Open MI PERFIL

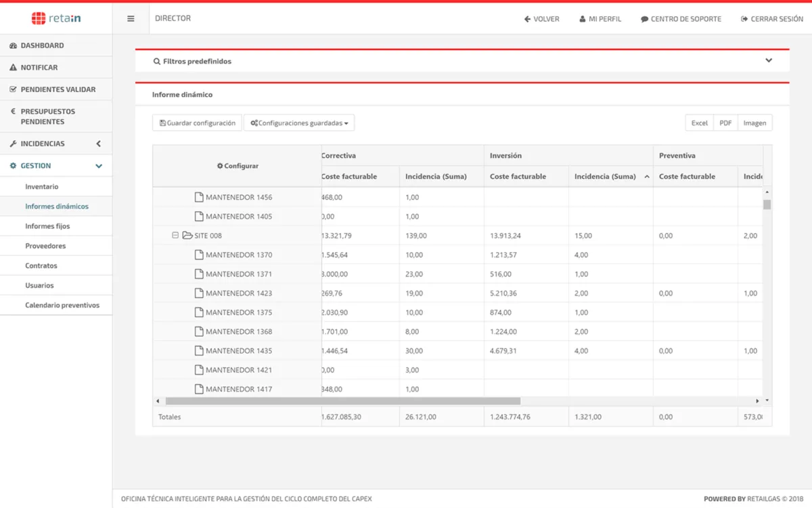point(600,19)
